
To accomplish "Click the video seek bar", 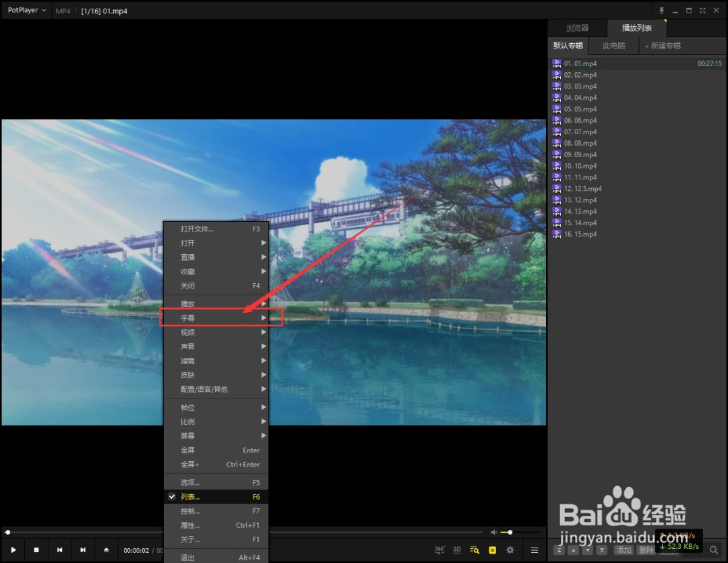I will coord(244,533).
